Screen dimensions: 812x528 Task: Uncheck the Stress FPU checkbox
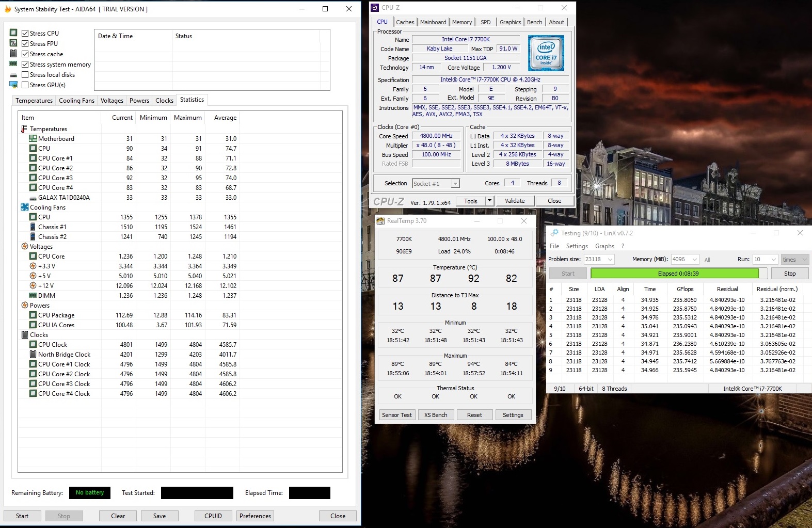click(x=25, y=43)
